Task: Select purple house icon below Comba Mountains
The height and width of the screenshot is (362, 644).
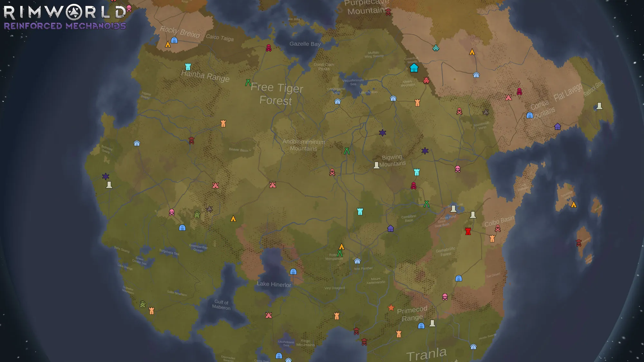Action: click(x=557, y=126)
